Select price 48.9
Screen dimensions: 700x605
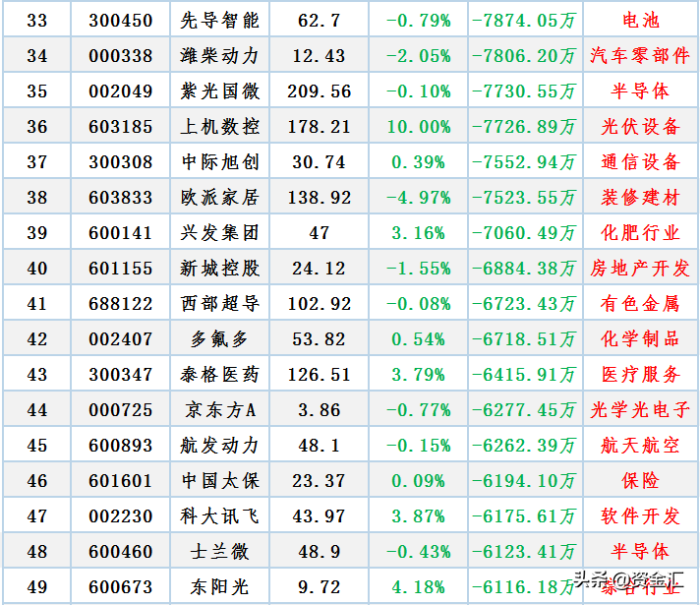[319, 552]
